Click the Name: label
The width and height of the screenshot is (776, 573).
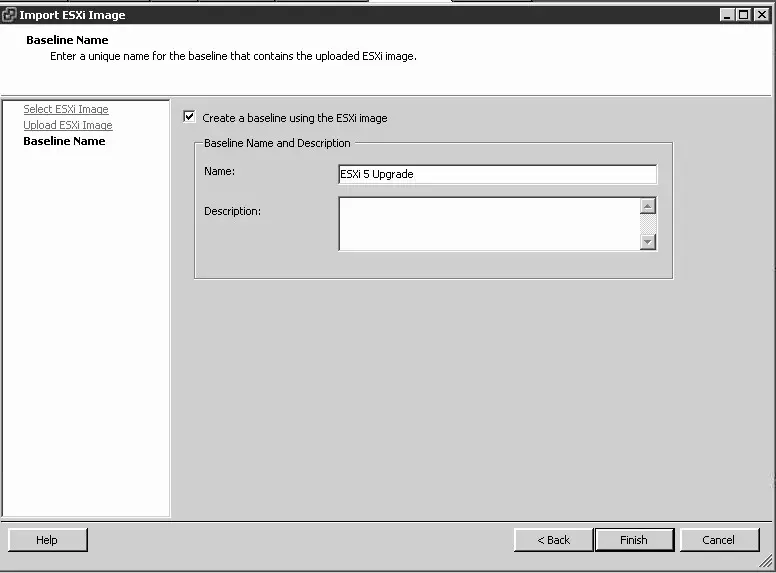[x=219, y=171]
